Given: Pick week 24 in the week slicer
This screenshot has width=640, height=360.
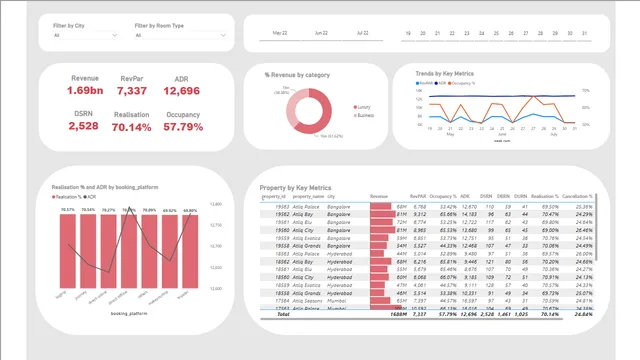Looking at the screenshot, I should click(x=481, y=33).
